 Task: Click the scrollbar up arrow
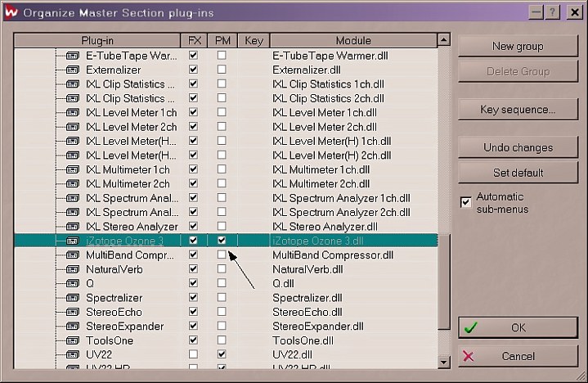point(444,39)
